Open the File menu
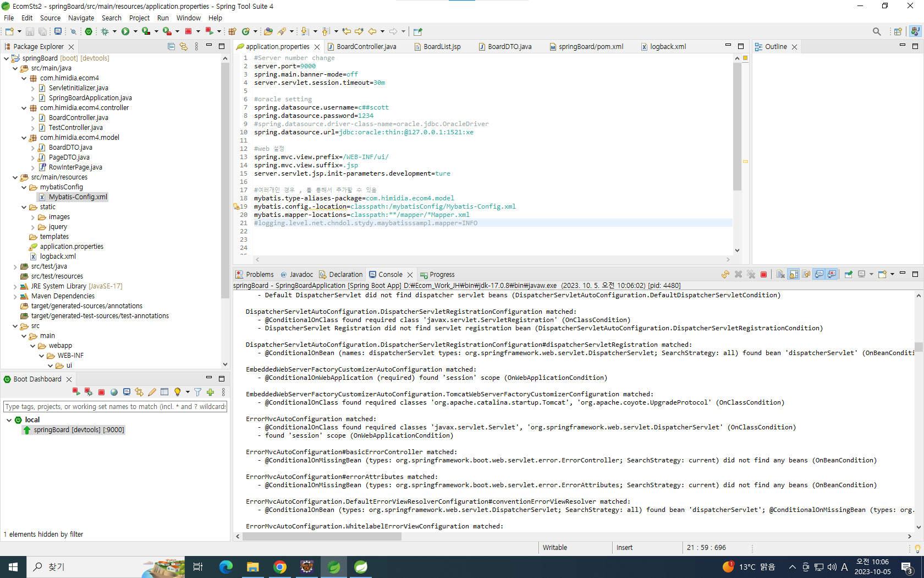The height and width of the screenshot is (578, 924). 9,18
